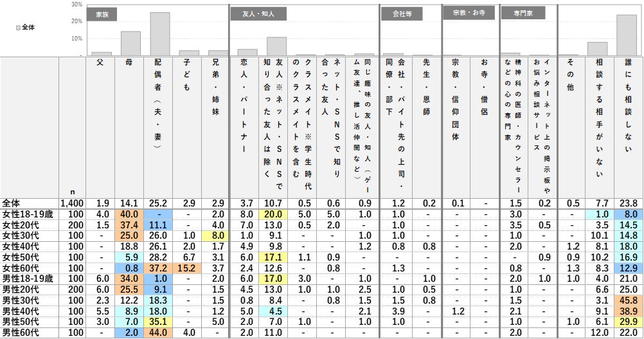Select the お寺・僧侶 column header

tap(484, 127)
